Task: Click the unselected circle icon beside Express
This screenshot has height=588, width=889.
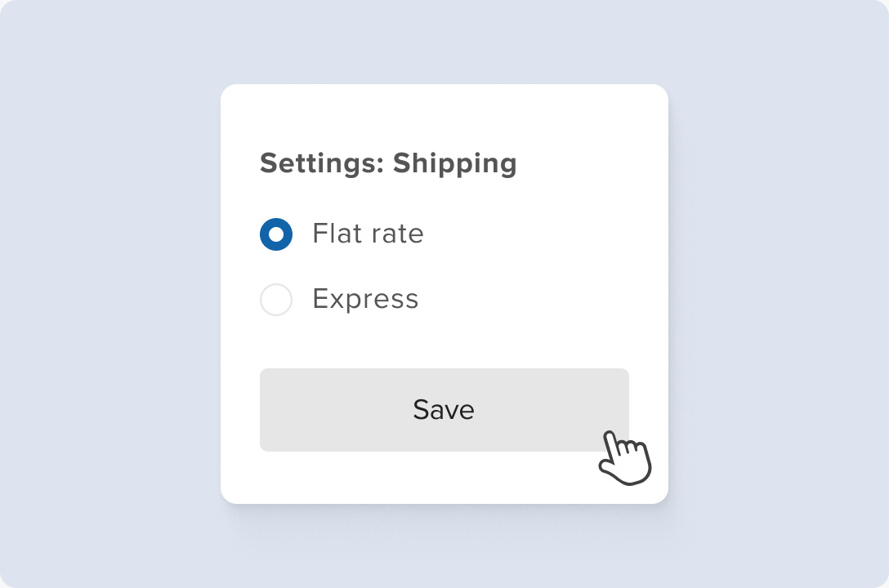Action: (x=276, y=300)
